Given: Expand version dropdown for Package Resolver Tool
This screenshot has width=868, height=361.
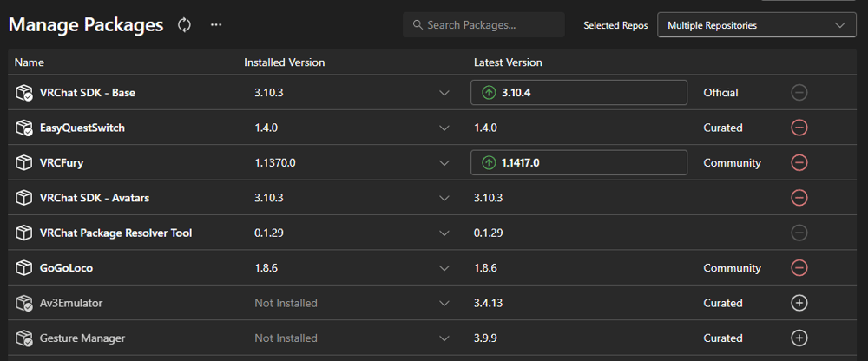Looking at the screenshot, I should (444, 233).
